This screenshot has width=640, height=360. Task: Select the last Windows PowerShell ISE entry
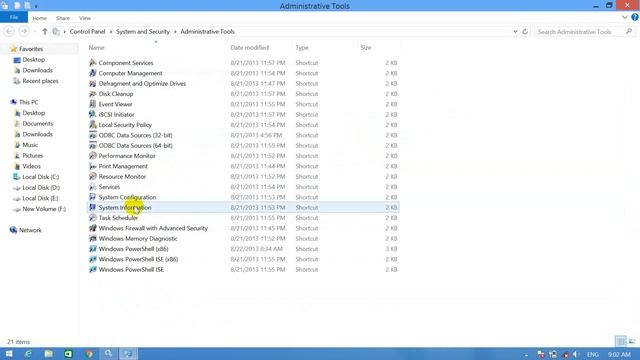(131, 269)
